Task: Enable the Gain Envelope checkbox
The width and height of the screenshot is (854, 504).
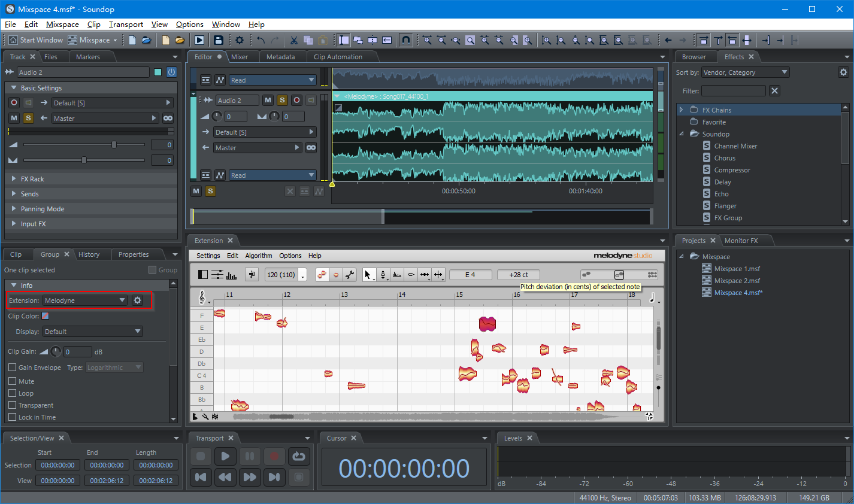Action: click(13, 368)
